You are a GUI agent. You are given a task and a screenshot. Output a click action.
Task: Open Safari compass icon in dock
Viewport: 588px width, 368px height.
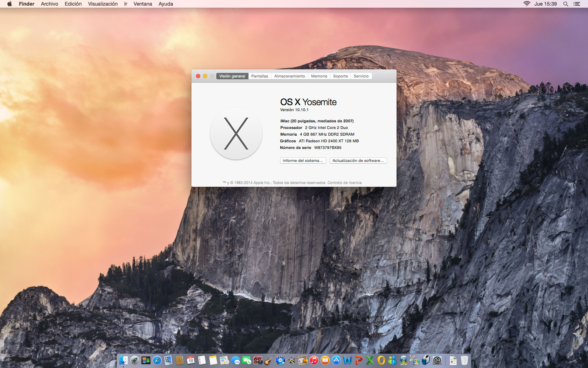tap(157, 360)
